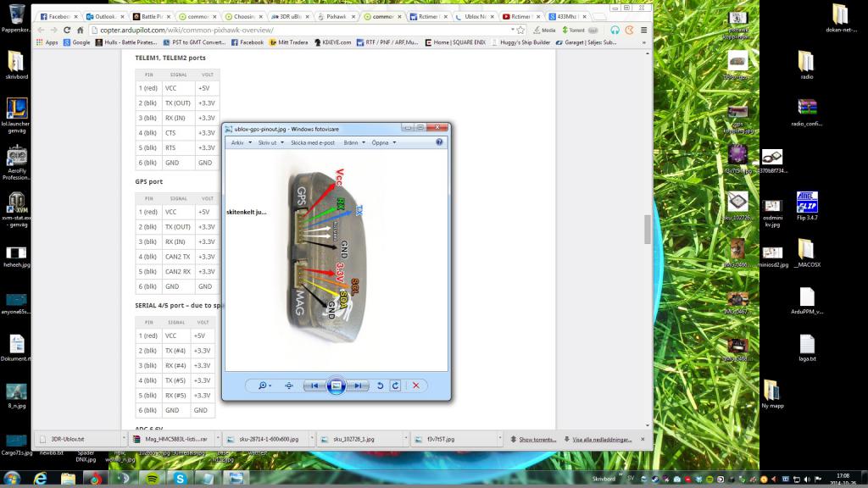Open the Arkiv menu in Photo Viewer
868x488 pixels.
[x=241, y=142]
